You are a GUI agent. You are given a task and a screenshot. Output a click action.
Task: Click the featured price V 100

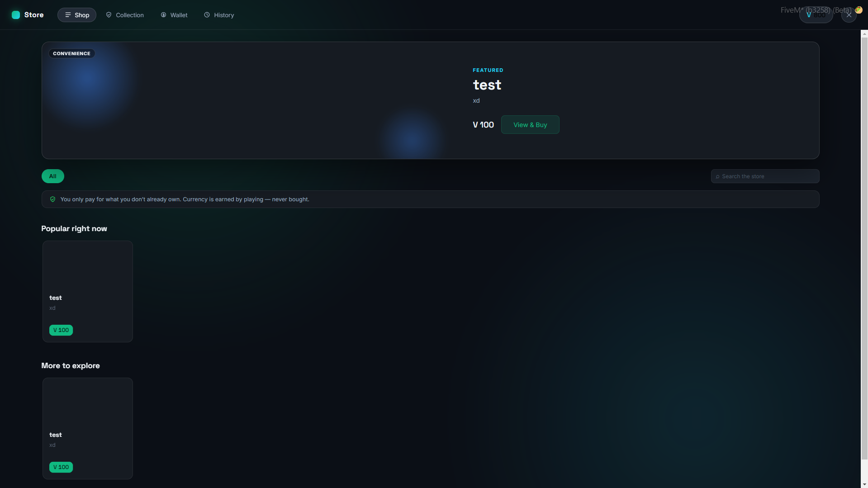click(483, 125)
